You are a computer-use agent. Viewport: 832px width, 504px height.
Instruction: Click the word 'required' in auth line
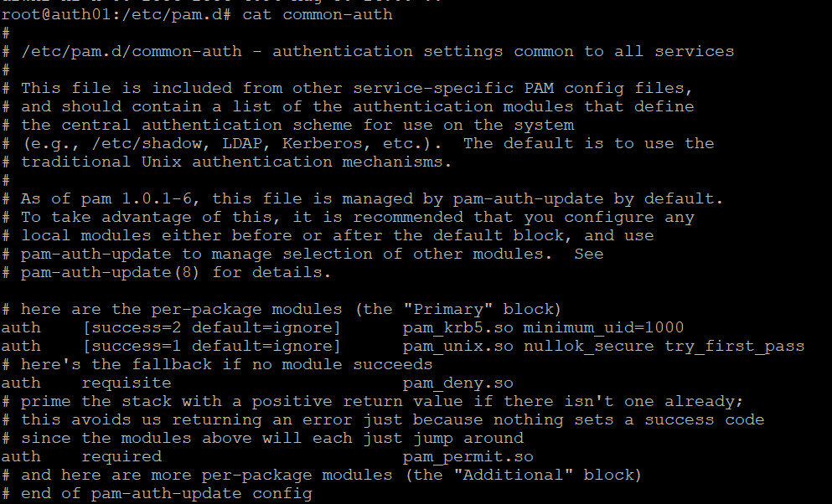point(121,457)
